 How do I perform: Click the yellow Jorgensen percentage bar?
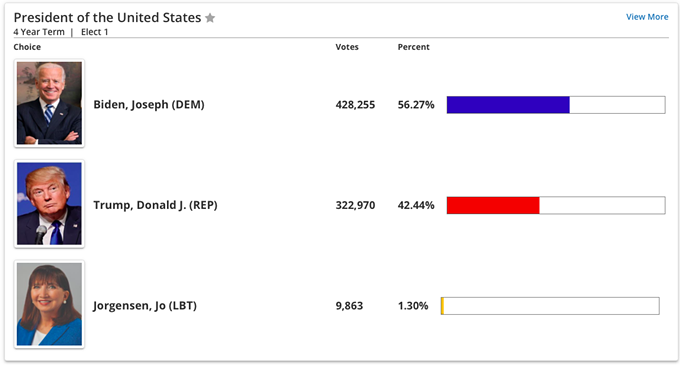(x=442, y=306)
